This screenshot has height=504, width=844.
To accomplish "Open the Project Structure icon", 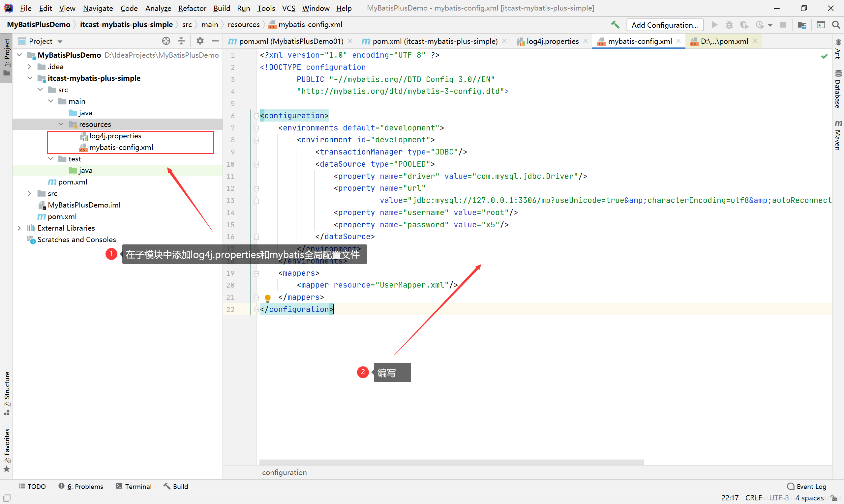I will click(x=802, y=25).
